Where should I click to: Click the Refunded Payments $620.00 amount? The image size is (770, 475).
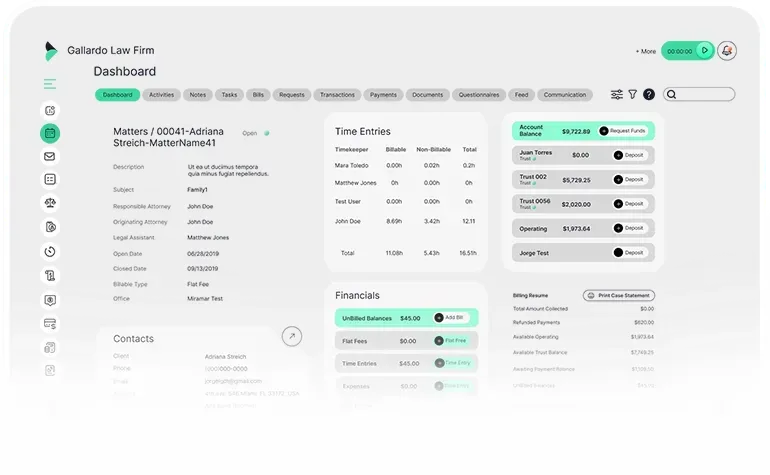coord(644,323)
